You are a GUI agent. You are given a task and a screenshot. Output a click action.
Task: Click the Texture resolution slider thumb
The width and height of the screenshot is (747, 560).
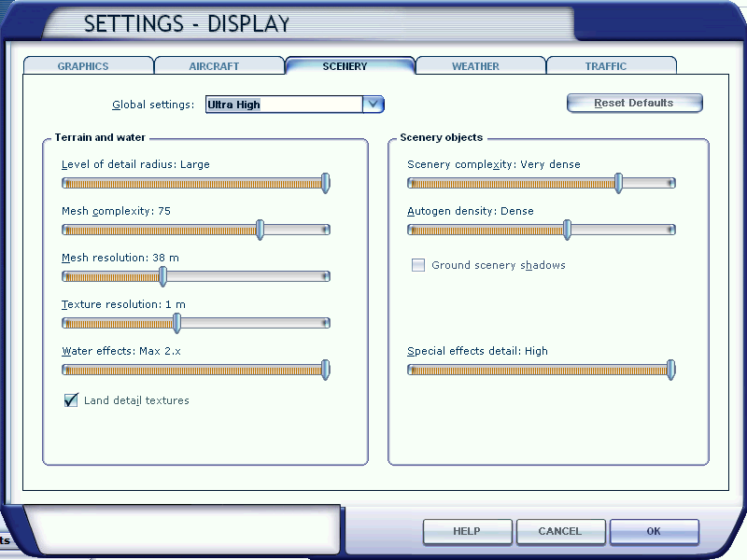coord(176,323)
